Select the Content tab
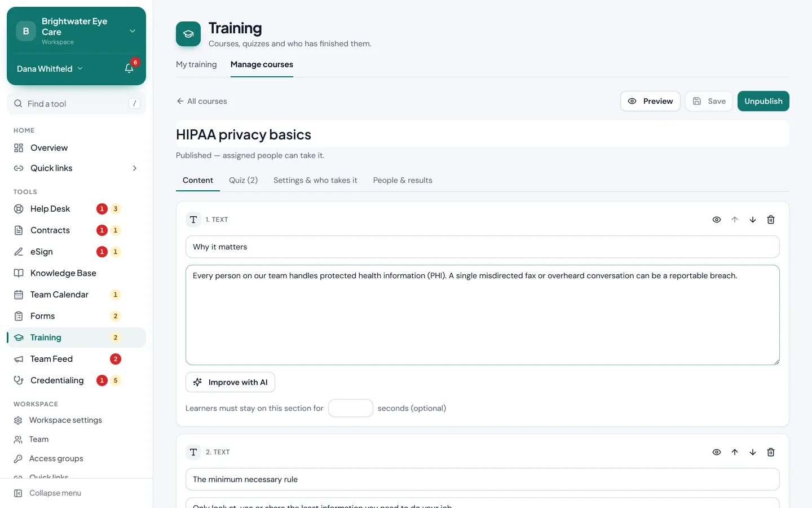Image resolution: width=812 pixels, height=508 pixels. pos(198,180)
